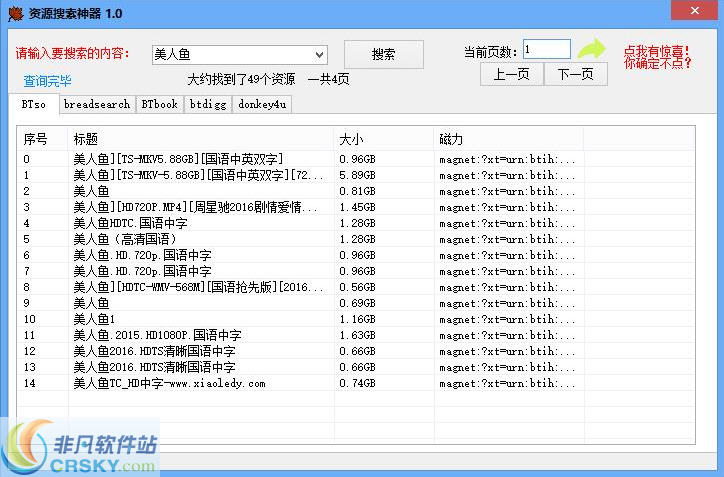Viewport: 724px width, 477px height.
Task: Click size cell 1.63GB
Action: (x=357, y=335)
